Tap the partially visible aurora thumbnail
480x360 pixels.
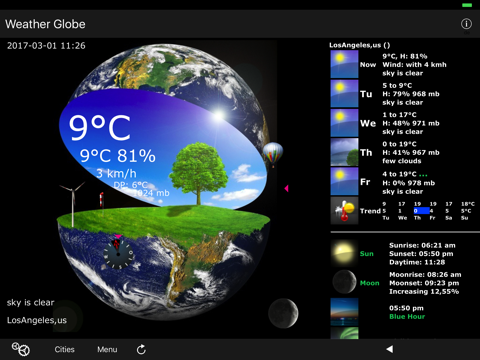(x=344, y=333)
